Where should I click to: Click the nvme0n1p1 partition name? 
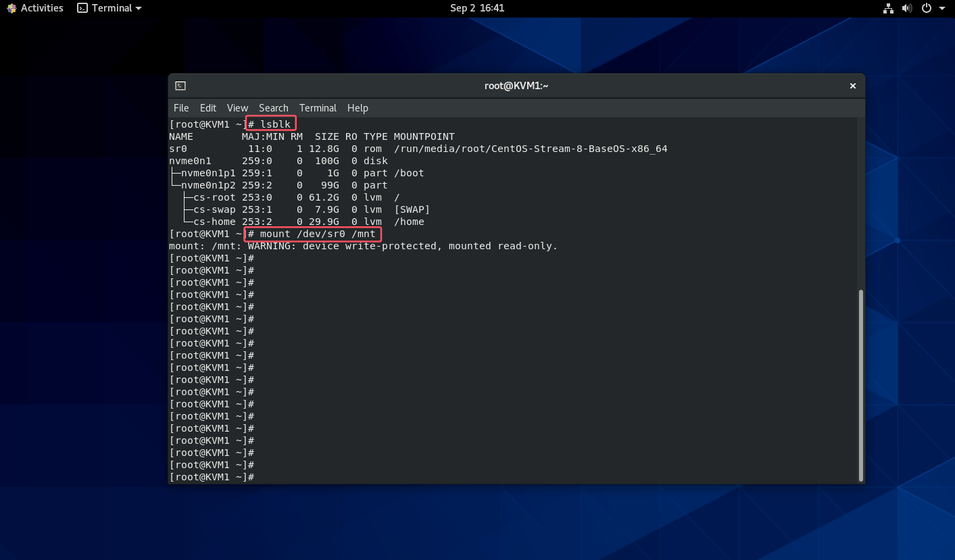click(208, 173)
